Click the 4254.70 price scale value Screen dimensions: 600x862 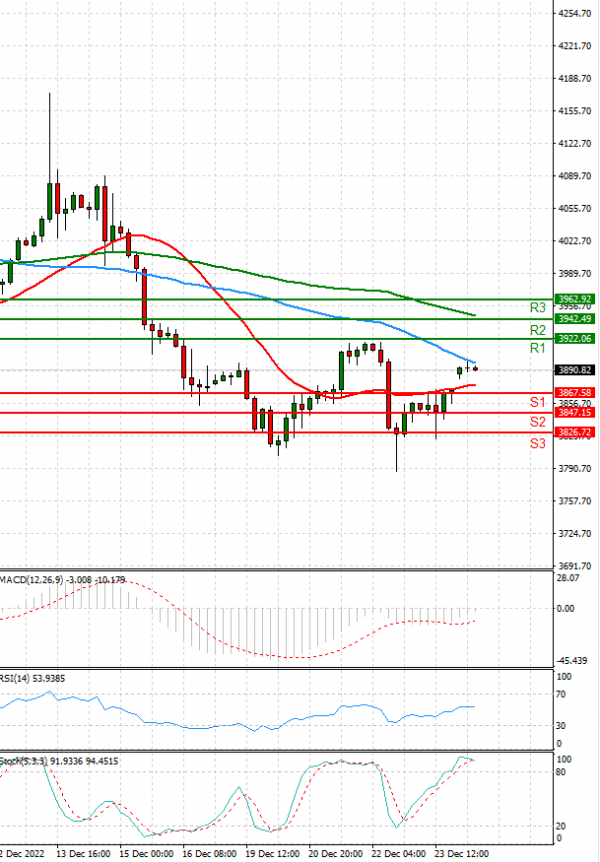click(574, 13)
